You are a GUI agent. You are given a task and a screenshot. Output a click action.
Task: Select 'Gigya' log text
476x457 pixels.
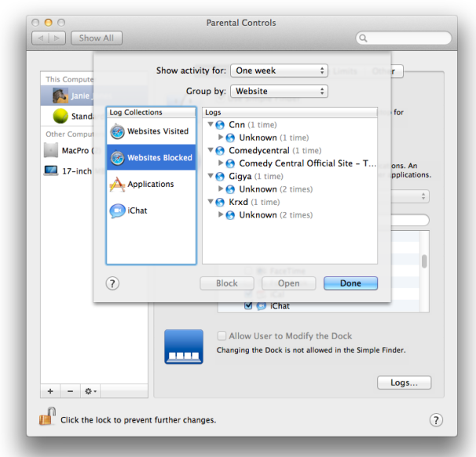click(x=240, y=177)
